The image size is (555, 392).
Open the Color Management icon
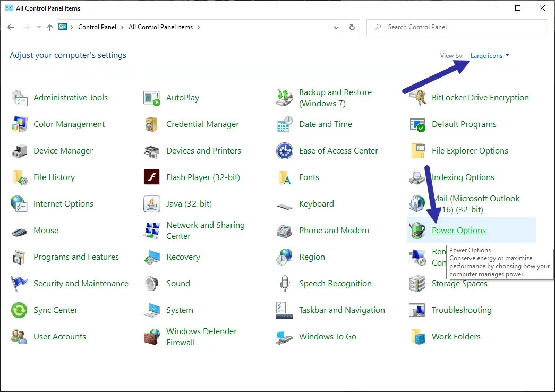pyautogui.click(x=19, y=124)
